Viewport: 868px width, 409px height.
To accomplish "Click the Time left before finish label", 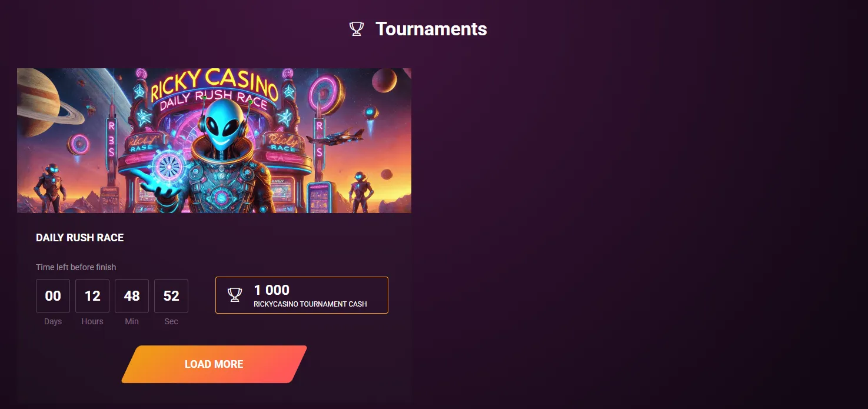I will click(76, 267).
